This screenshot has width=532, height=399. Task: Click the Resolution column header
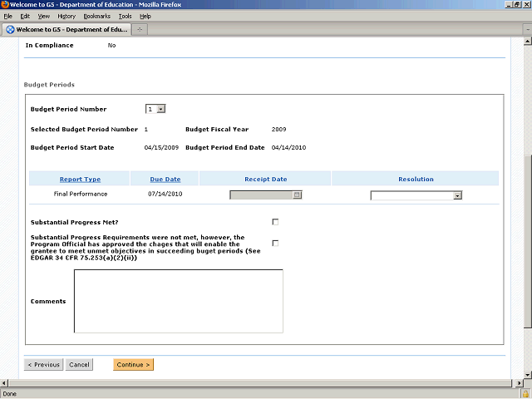click(416, 180)
